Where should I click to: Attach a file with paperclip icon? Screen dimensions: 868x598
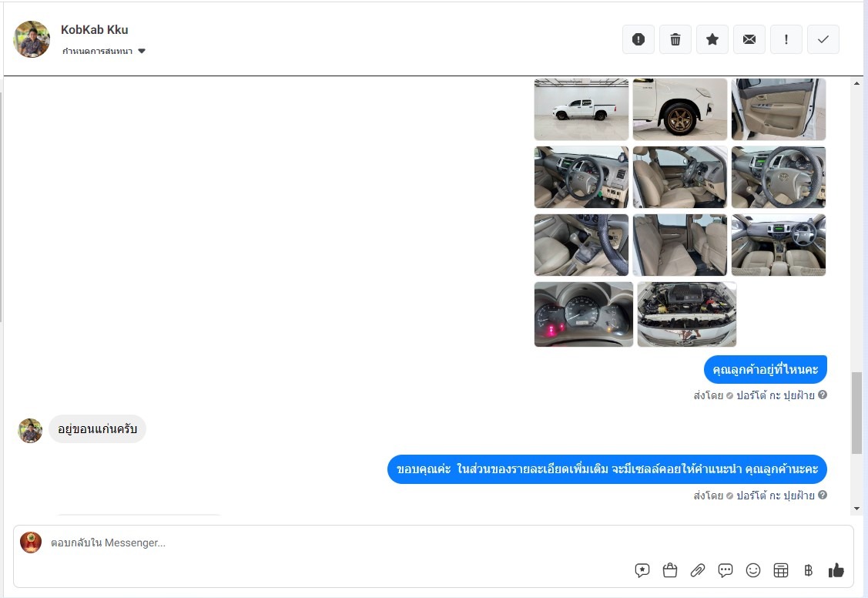click(x=698, y=570)
